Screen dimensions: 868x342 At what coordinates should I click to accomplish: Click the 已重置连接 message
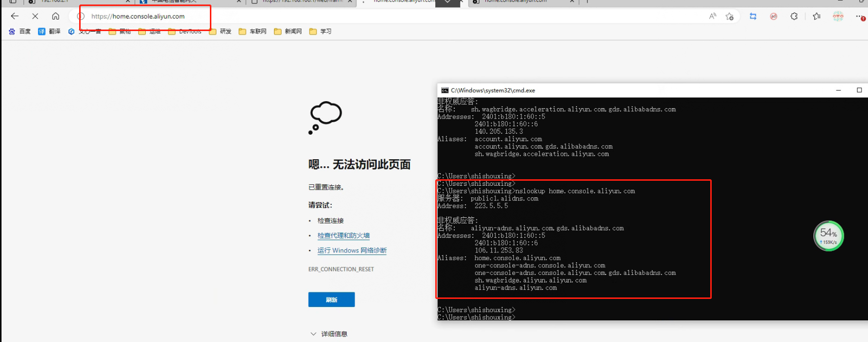tap(326, 187)
